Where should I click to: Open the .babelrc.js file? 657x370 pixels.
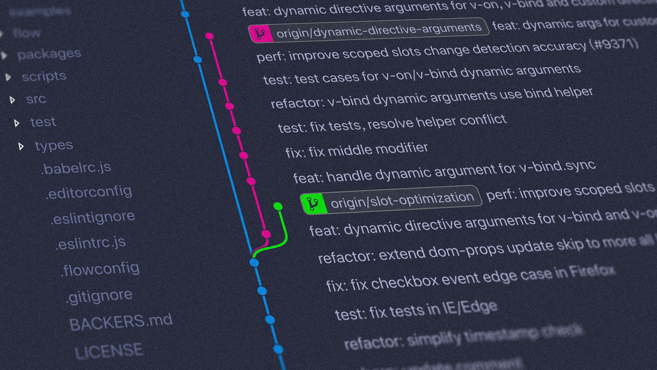(76, 168)
